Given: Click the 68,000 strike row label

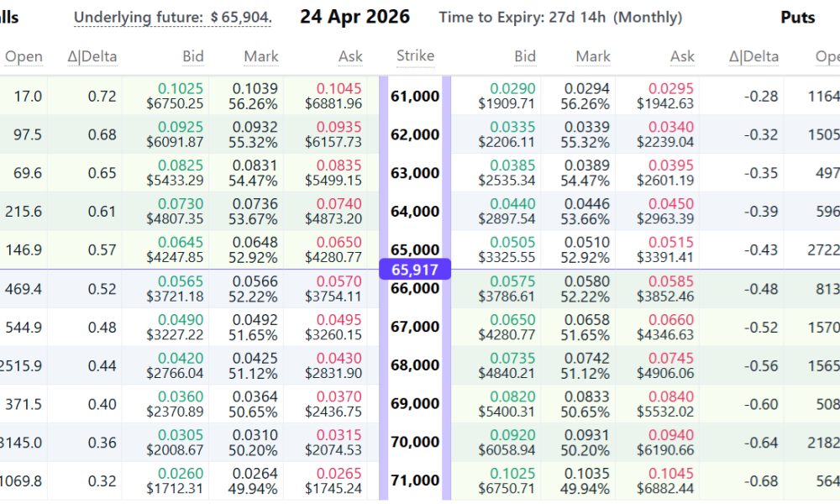Looking at the screenshot, I should (x=415, y=365).
